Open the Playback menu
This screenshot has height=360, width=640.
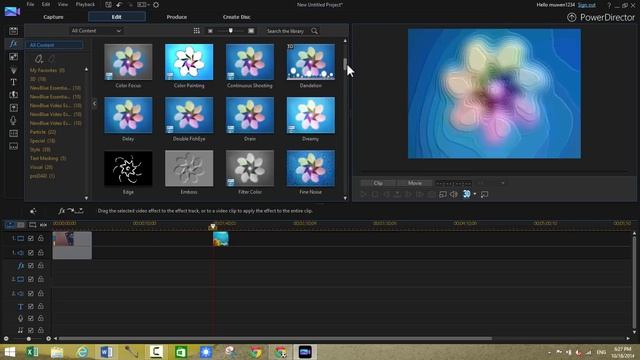(85, 4)
